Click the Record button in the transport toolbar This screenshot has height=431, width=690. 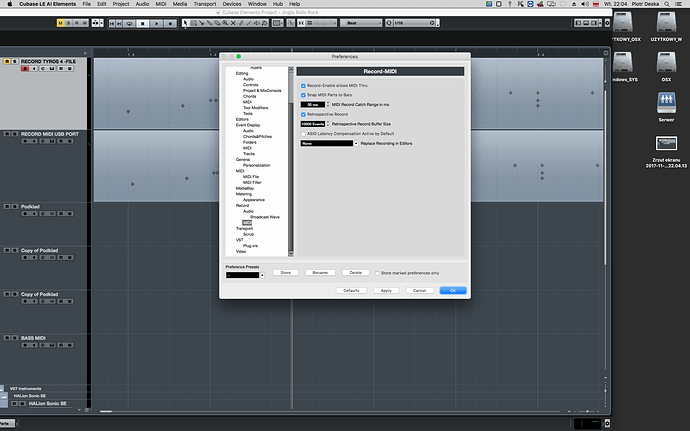(170, 23)
